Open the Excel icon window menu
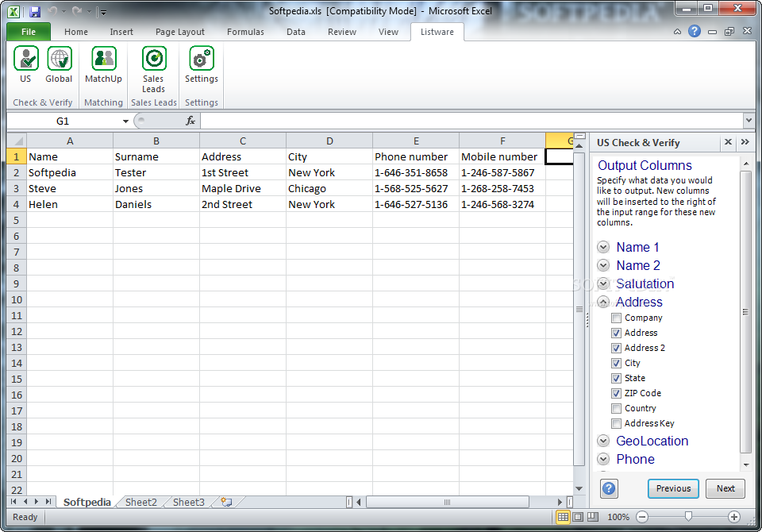 [14, 12]
